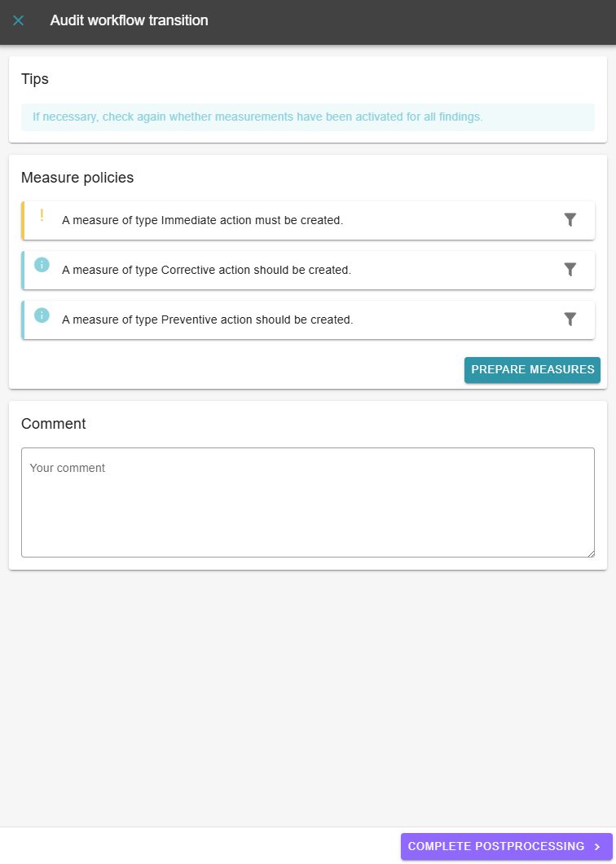
Task: Focus the Your comment text area
Action: (x=307, y=502)
